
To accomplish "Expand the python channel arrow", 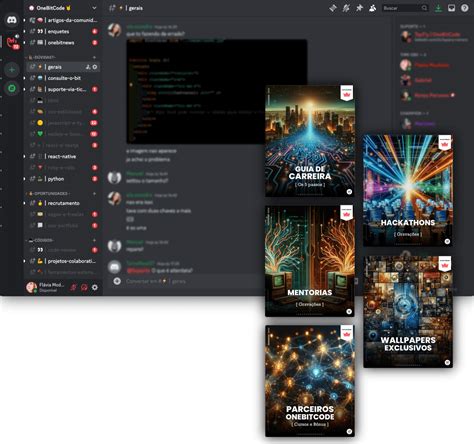I will click(24, 179).
